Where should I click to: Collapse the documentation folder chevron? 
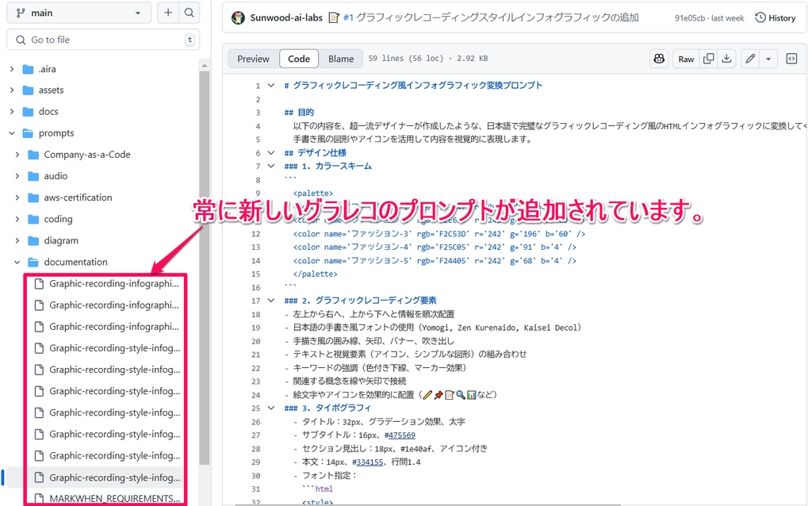click(x=17, y=262)
